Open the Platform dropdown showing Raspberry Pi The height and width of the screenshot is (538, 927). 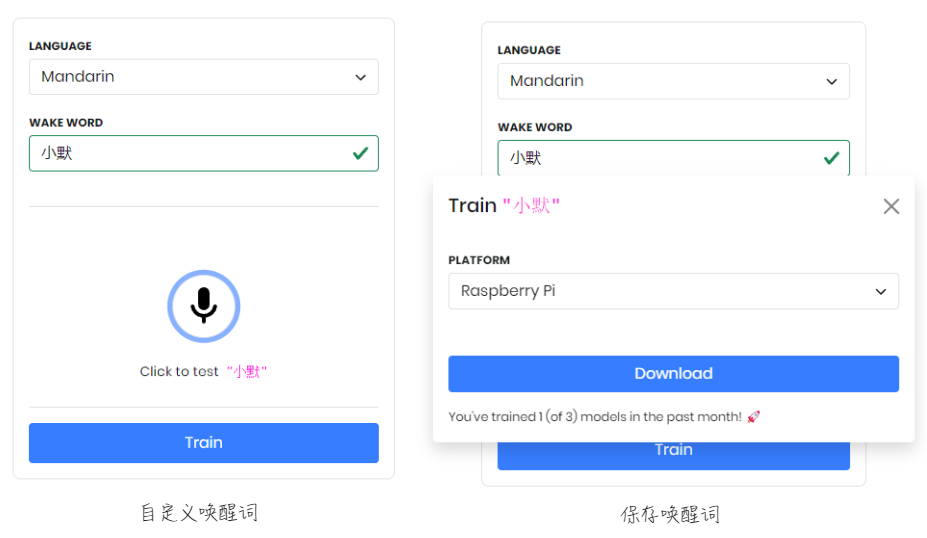(x=673, y=291)
